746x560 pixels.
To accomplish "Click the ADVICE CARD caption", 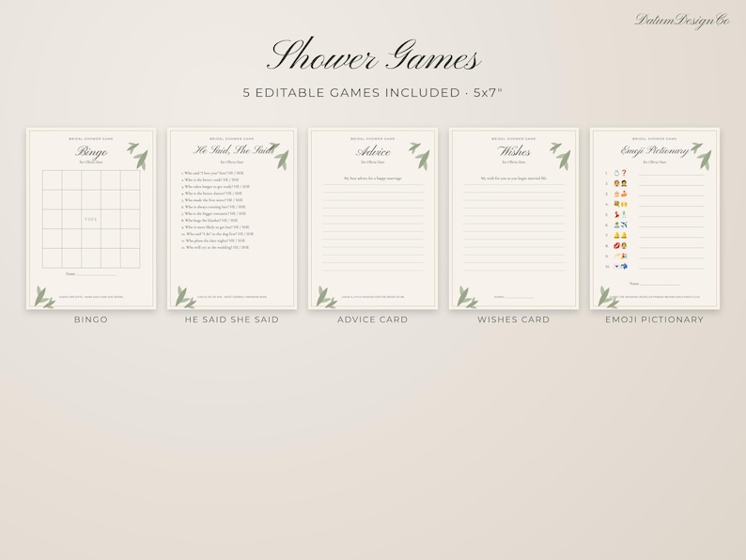I will (372, 319).
